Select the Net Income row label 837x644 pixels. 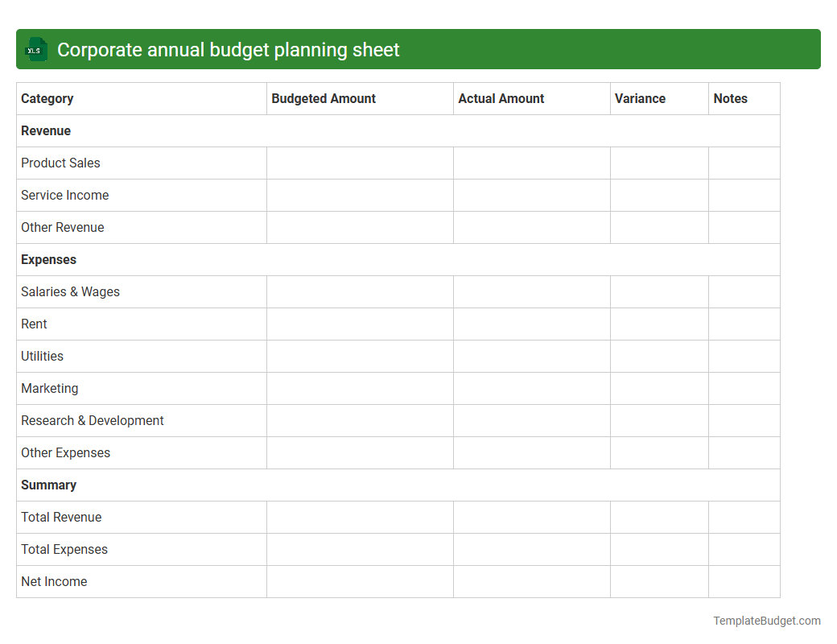(x=54, y=581)
